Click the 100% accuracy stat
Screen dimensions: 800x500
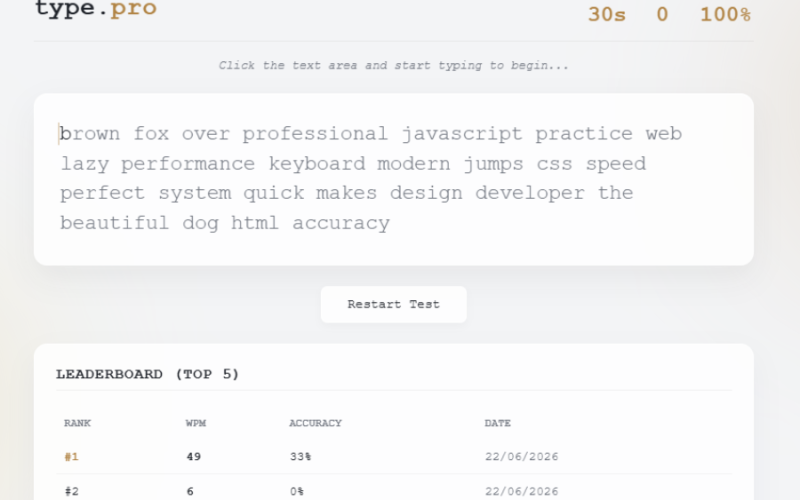click(725, 14)
